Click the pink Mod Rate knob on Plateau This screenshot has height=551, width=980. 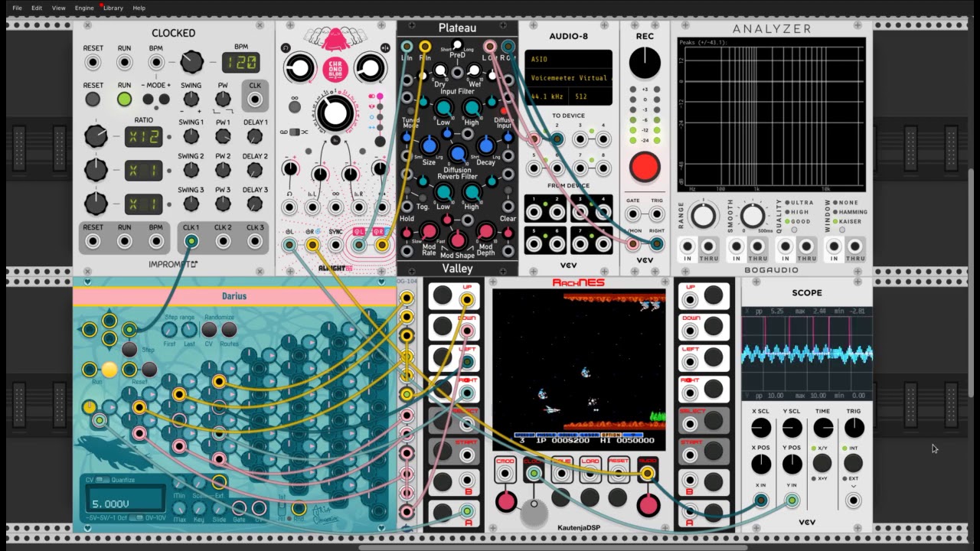click(430, 231)
